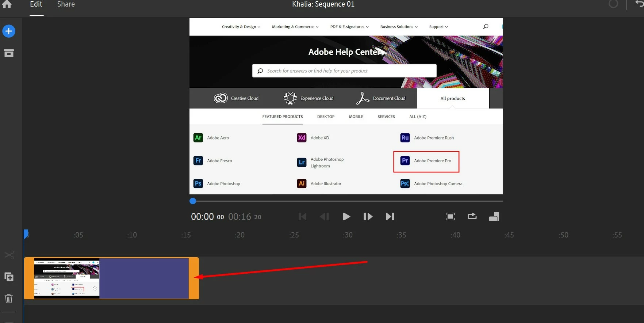Step forward one frame
Screen dimensions: 644x323
(x=368, y=217)
